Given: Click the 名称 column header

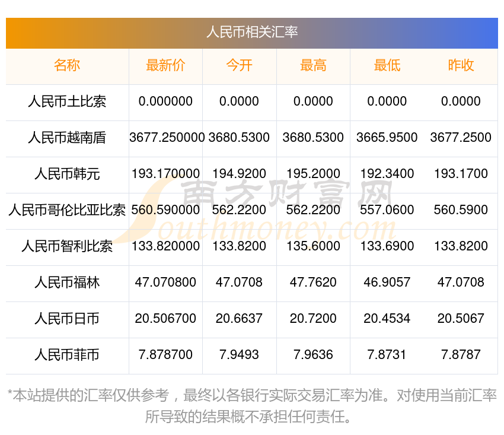Looking at the screenshot, I should point(67,65).
